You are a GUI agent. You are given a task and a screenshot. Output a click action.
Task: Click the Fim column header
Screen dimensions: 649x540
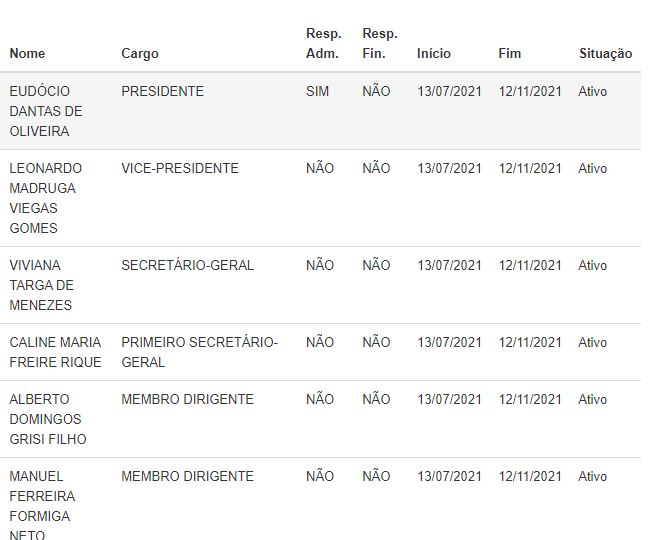[x=510, y=53]
